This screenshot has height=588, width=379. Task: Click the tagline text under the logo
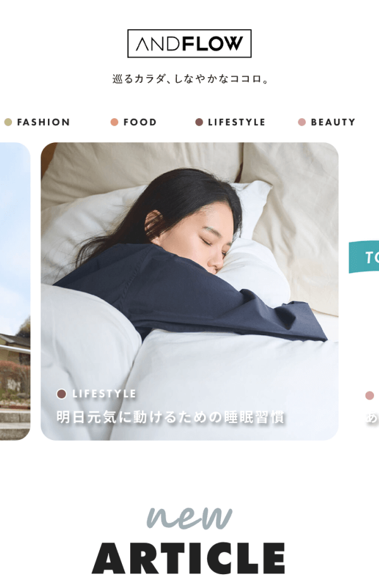point(190,79)
